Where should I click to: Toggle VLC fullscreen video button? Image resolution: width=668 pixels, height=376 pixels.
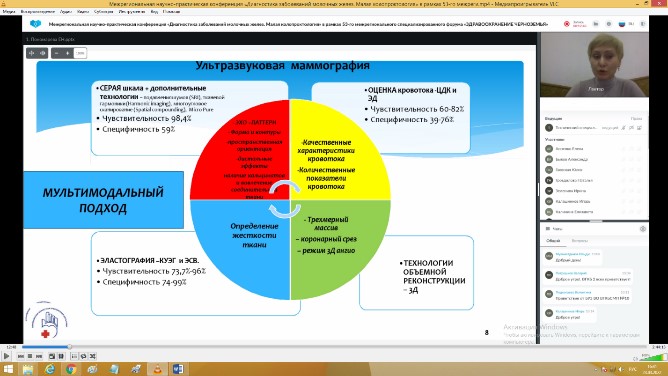pyautogui.click(x=52, y=356)
